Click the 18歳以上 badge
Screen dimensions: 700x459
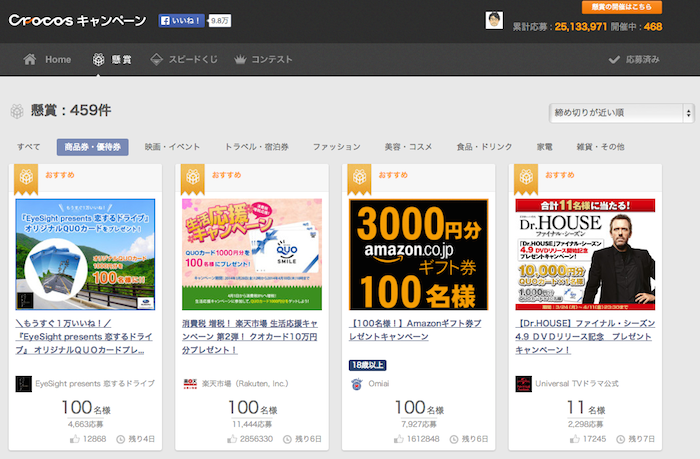pyautogui.click(x=367, y=365)
